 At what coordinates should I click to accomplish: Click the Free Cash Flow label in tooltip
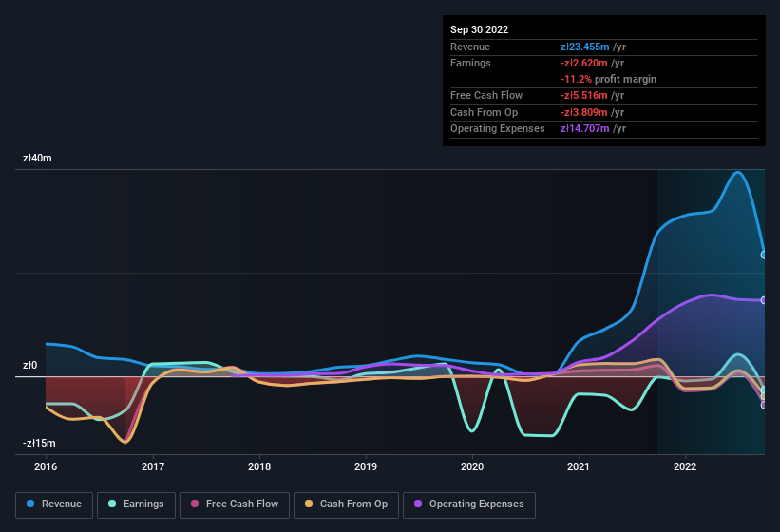coord(486,95)
